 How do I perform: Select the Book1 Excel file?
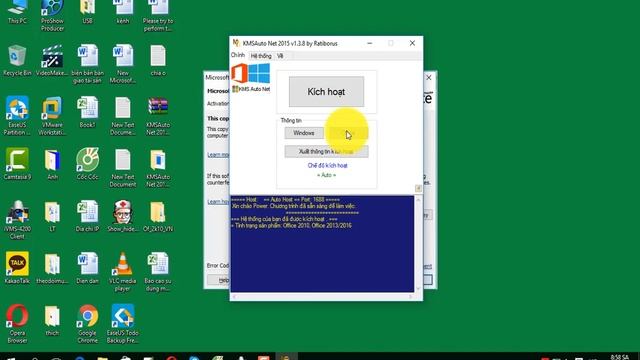87,112
